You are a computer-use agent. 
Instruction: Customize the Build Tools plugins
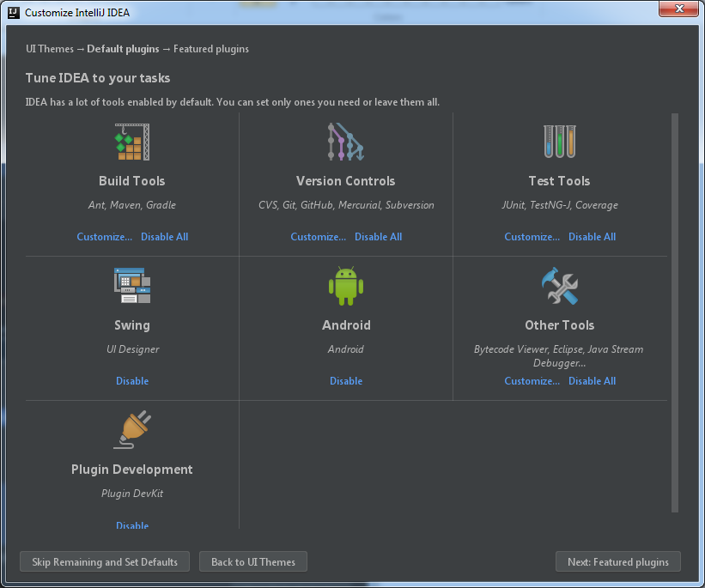point(104,237)
